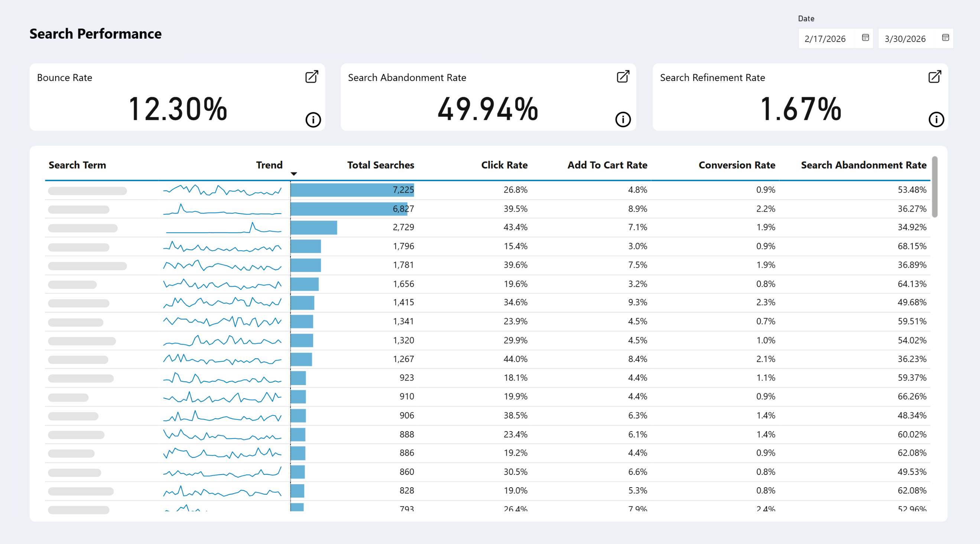980x544 pixels.
Task: Sort by Search Term column header
Action: [77, 165]
